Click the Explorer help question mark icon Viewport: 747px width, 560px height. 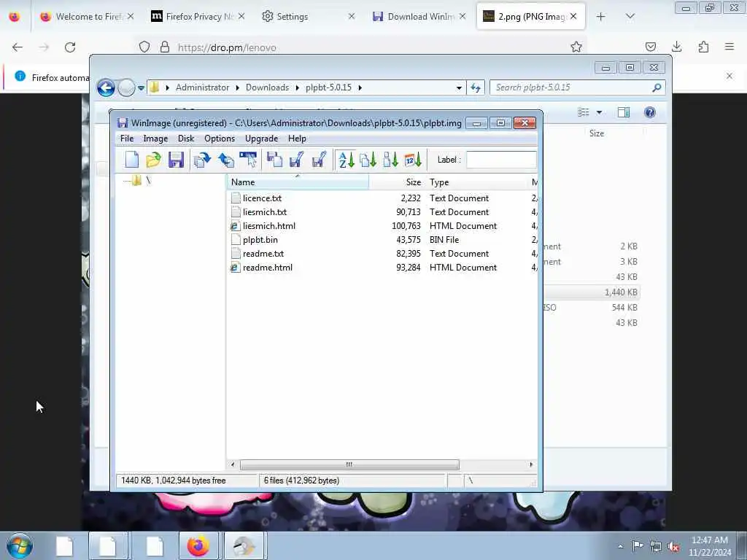[650, 112]
